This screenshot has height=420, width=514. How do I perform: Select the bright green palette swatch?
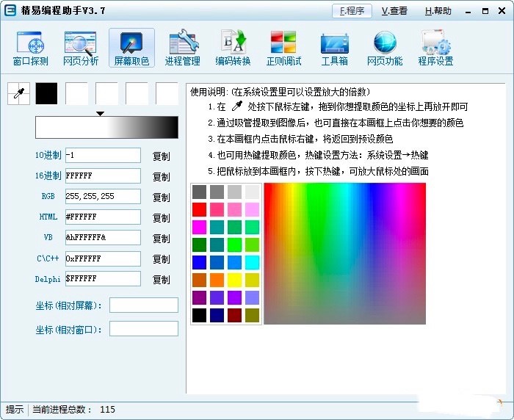tap(234, 245)
